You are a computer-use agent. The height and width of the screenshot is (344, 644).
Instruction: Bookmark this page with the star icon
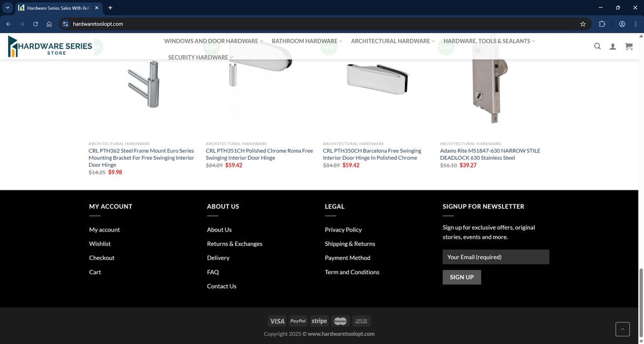pos(583,24)
